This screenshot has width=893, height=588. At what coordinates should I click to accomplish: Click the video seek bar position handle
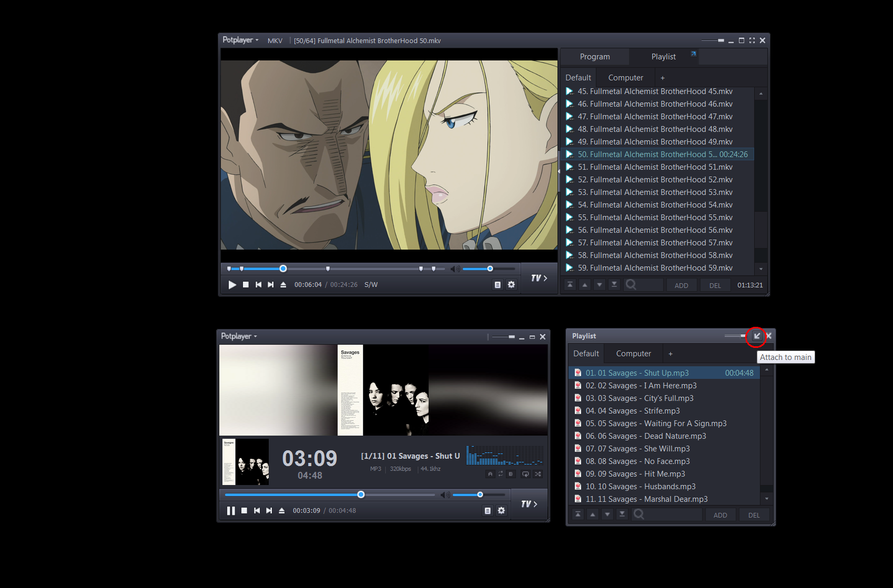pos(283,269)
